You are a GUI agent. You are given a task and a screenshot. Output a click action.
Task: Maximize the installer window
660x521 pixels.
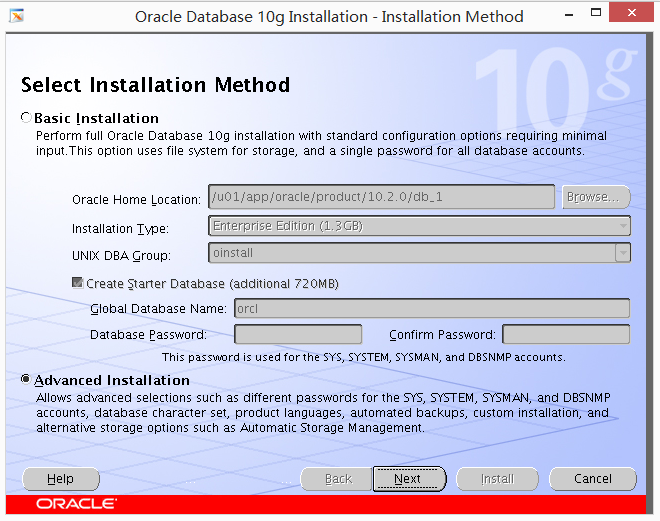pyautogui.click(x=596, y=13)
